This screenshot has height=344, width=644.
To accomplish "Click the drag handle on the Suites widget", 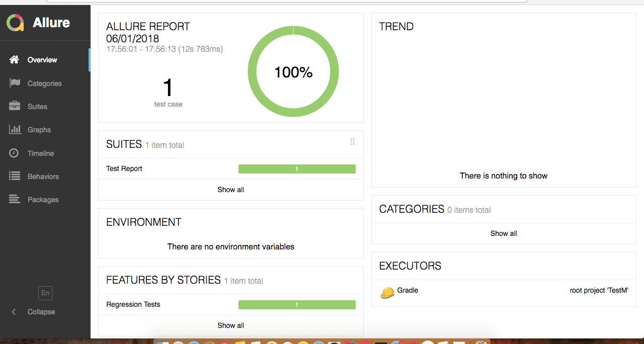I will (x=353, y=142).
